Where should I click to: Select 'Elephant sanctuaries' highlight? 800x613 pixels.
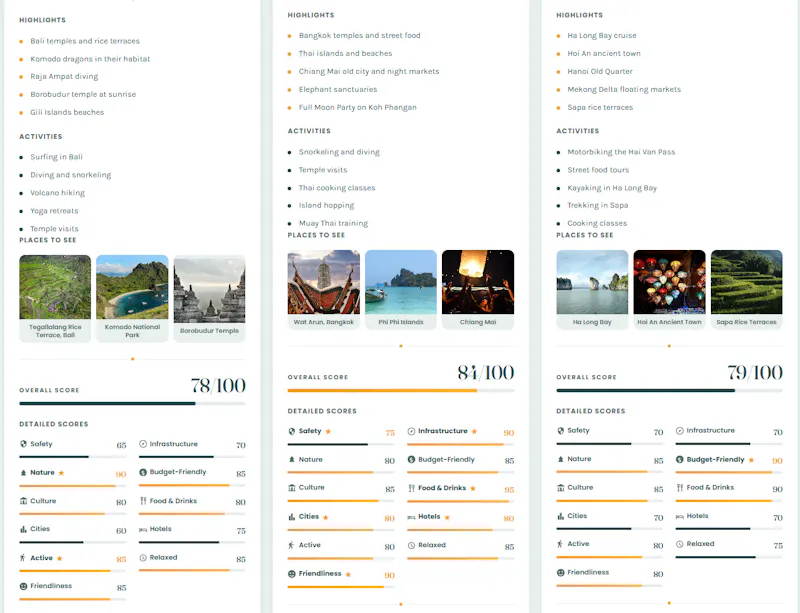(x=338, y=89)
